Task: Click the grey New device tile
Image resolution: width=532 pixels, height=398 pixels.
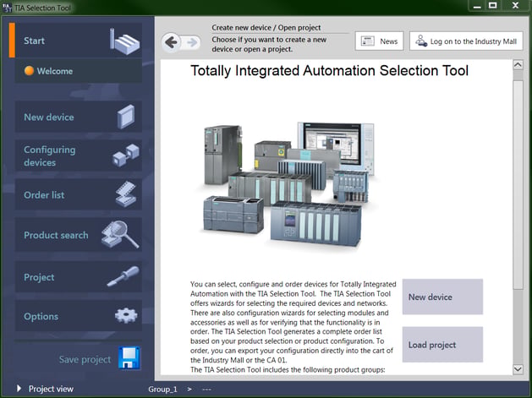Action: coord(442,297)
